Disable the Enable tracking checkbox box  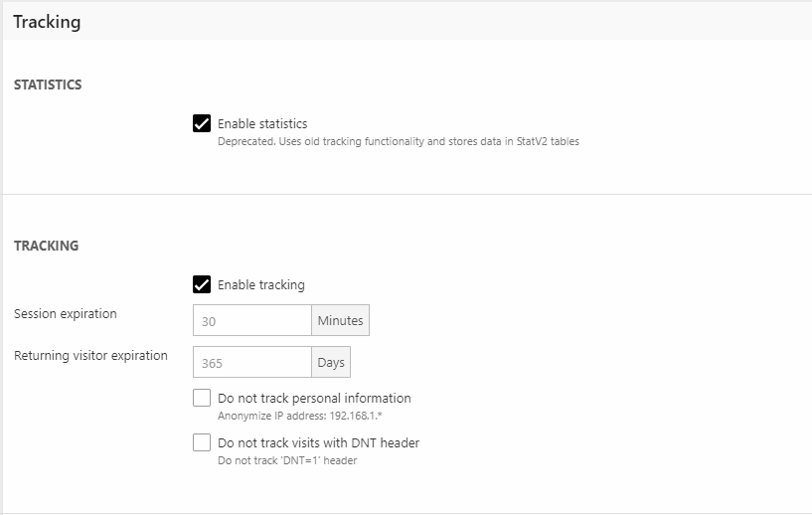[x=202, y=284]
